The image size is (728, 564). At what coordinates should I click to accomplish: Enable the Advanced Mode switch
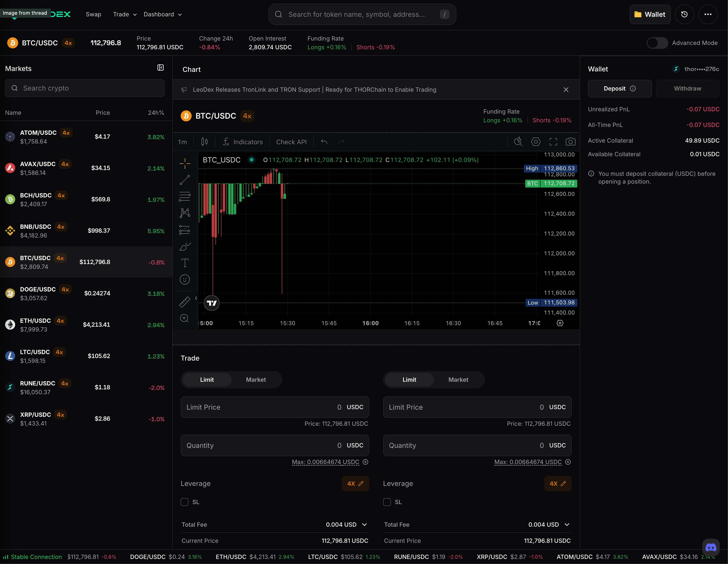point(657,43)
